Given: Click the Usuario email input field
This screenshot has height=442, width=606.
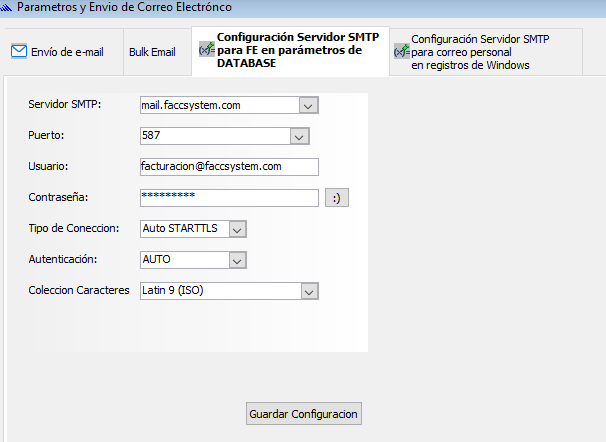Looking at the screenshot, I should (229, 167).
